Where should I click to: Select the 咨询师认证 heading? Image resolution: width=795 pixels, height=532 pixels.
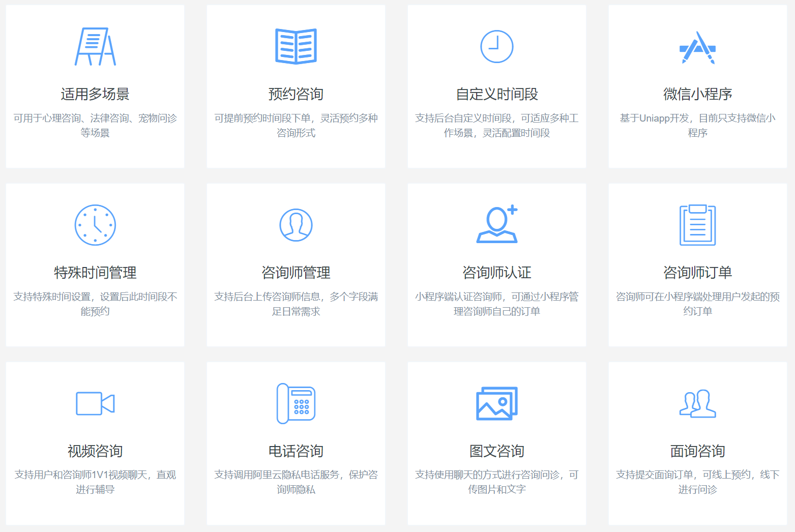coord(497,273)
